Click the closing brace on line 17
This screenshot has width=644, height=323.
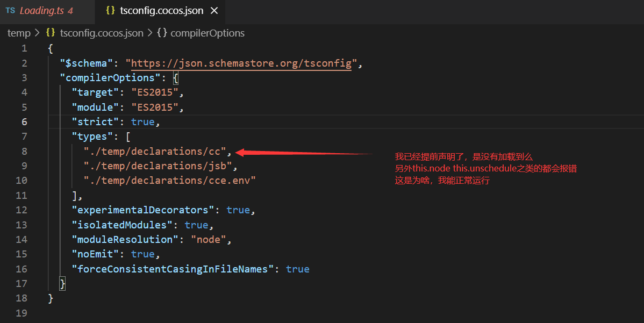tap(62, 283)
